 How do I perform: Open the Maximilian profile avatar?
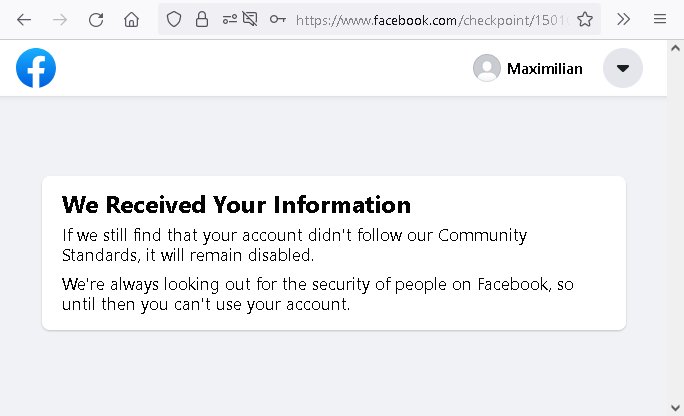point(487,68)
